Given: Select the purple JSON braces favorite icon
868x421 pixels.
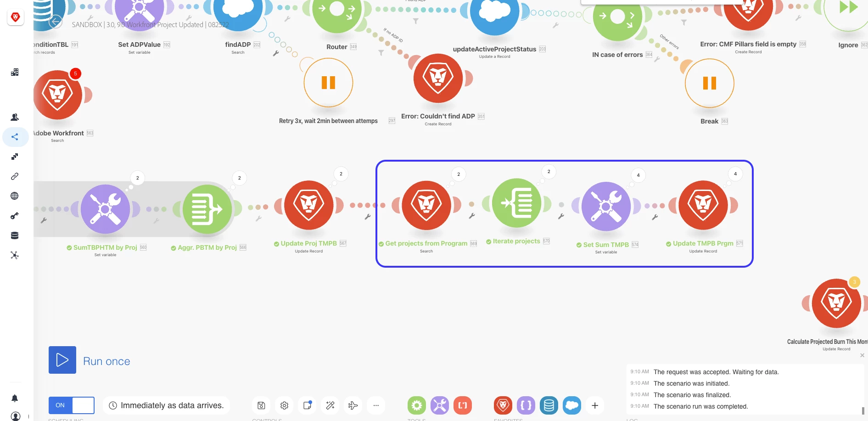Looking at the screenshot, I should click(526, 405).
